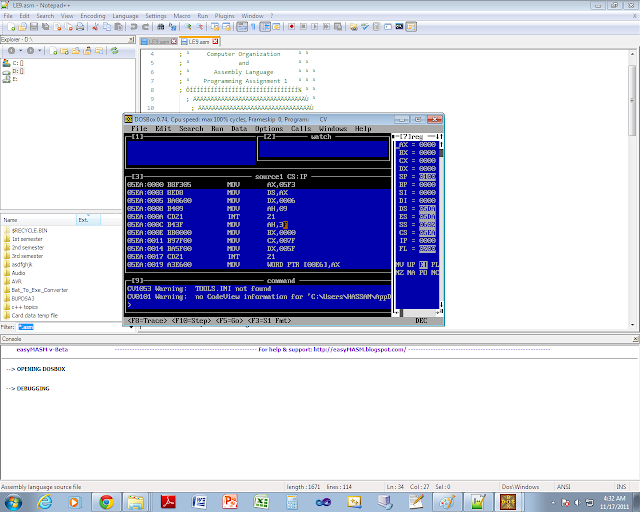Toggle show all characters pilcrow icon

pos(253,27)
